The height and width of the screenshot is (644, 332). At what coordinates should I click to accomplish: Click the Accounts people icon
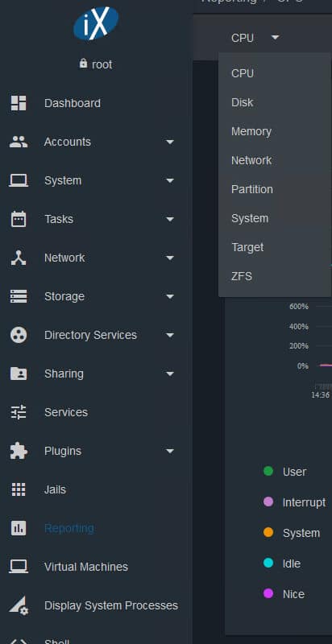point(19,142)
